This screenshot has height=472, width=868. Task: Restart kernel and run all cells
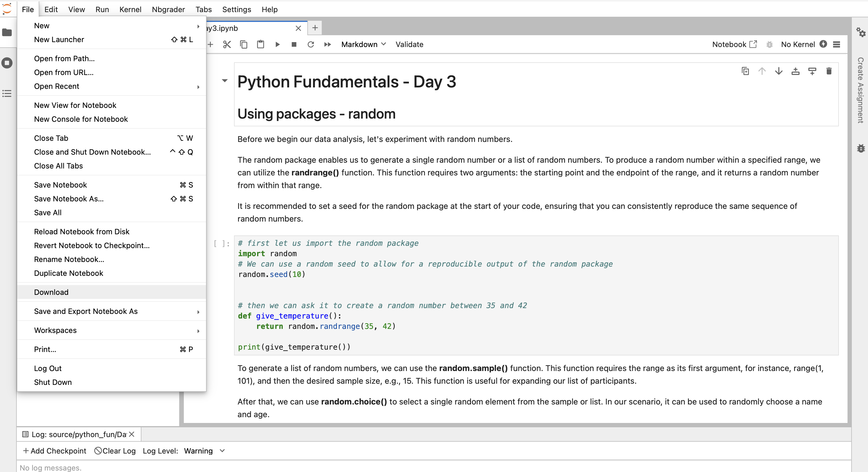click(x=327, y=44)
